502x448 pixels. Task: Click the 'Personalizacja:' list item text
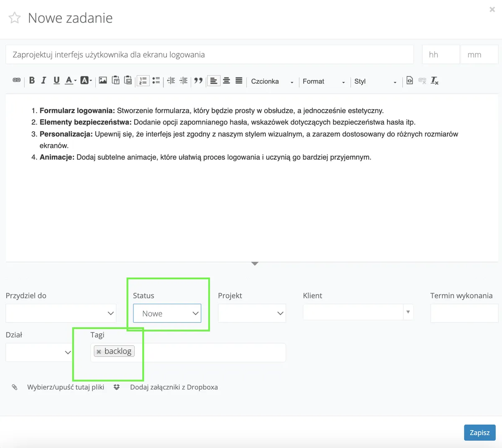(x=66, y=134)
